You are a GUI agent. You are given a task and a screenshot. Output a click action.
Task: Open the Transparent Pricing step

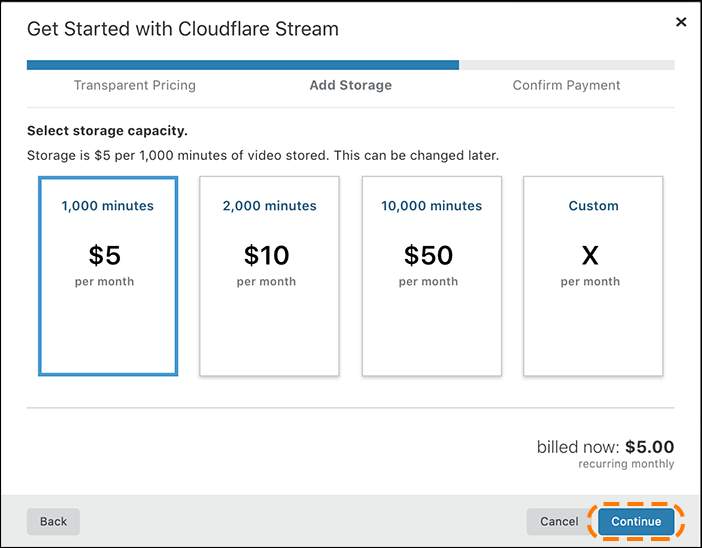coord(135,85)
